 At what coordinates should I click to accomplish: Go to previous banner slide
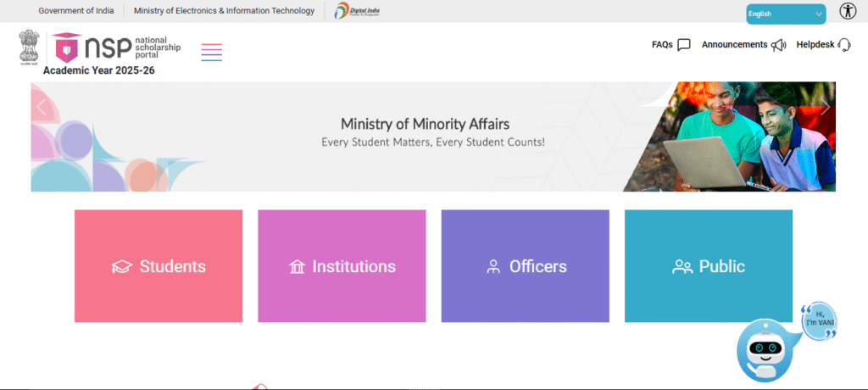click(42, 107)
